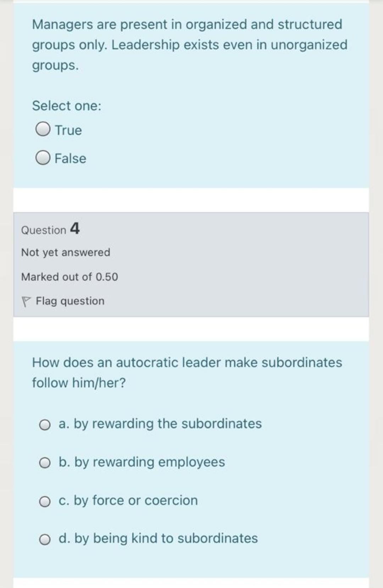Choose option d. by being kind to subordinates
The width and height of the screenshot is (383, 588).
click(44, 538)
